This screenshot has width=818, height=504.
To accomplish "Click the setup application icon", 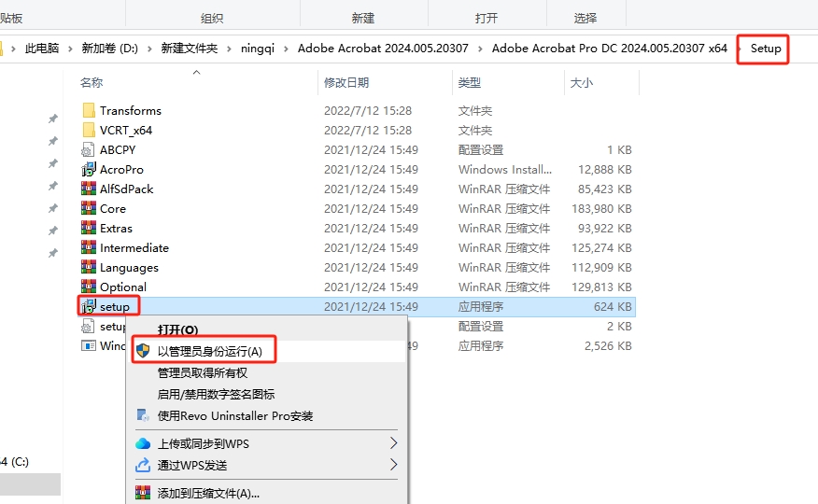I will point(90,306).
